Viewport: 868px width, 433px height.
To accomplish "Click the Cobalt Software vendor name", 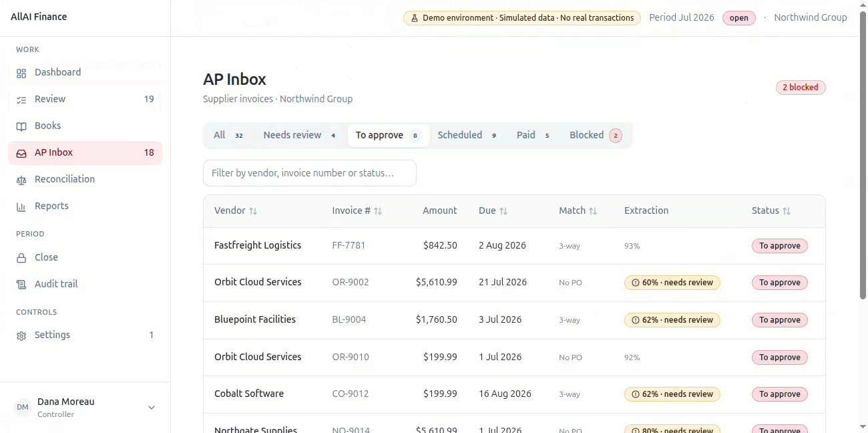I will 249,394.
